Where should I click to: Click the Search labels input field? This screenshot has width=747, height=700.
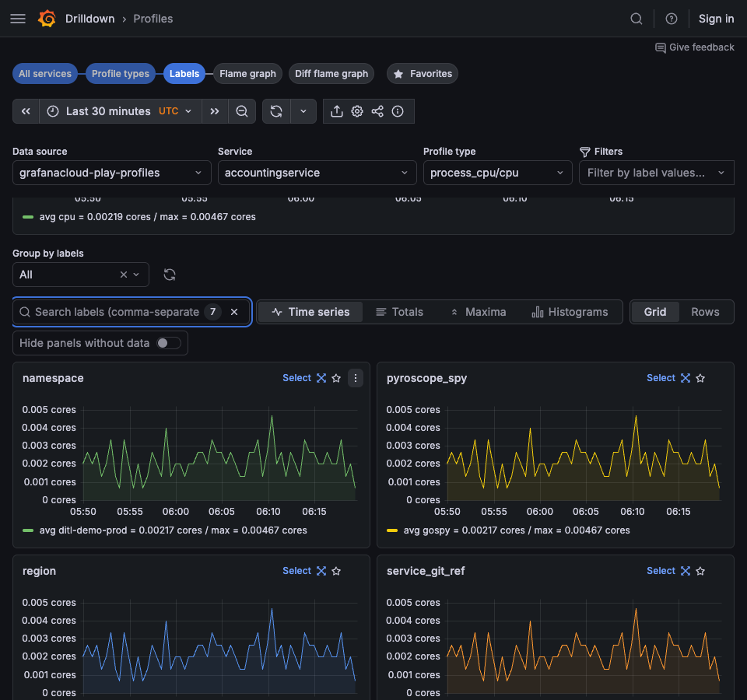point(117,312)
